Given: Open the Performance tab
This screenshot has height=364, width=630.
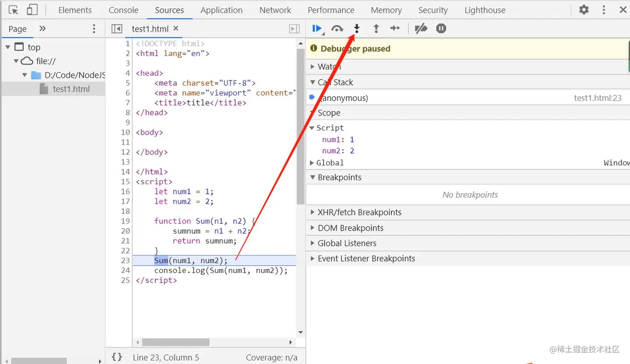Looking at the screenshot, I should 331,10.
